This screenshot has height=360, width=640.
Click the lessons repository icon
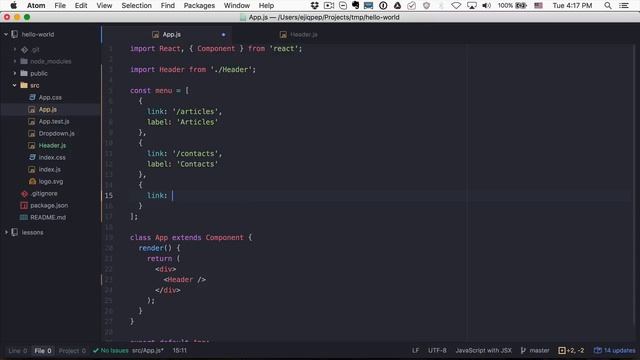pyautogui.click(x=15, y=232)
